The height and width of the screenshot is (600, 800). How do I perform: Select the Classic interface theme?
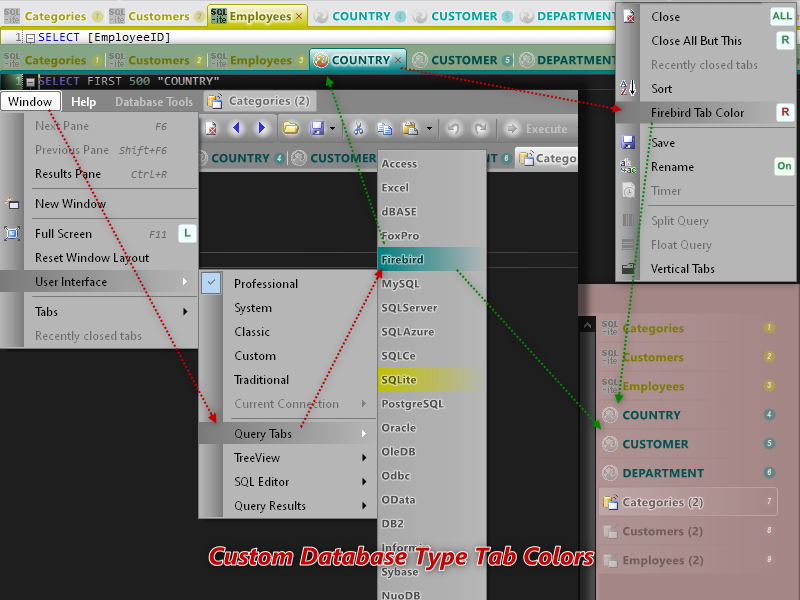[252, 332]
